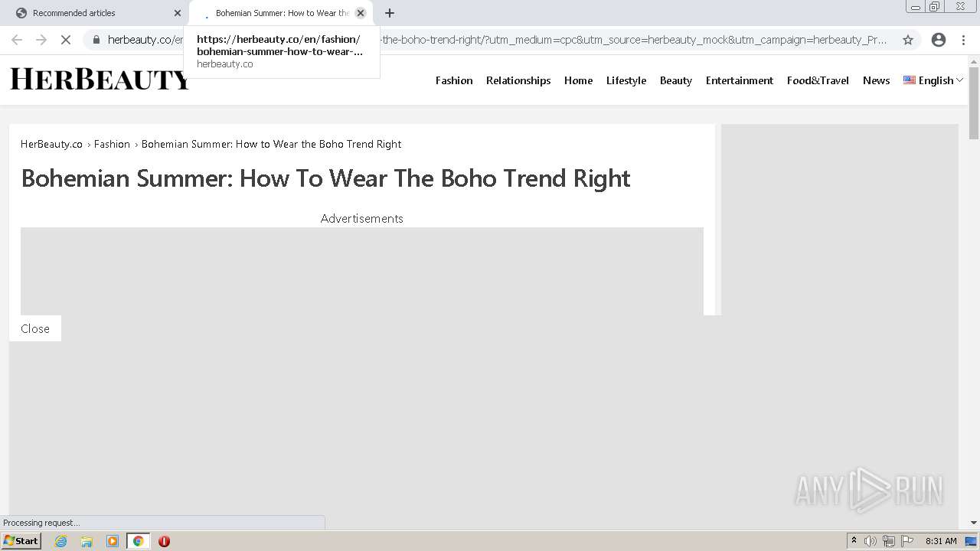Click the HerBeauty.co breadcrumb link
This screenshot has height=551, width=980.
[x=51, y=144]
